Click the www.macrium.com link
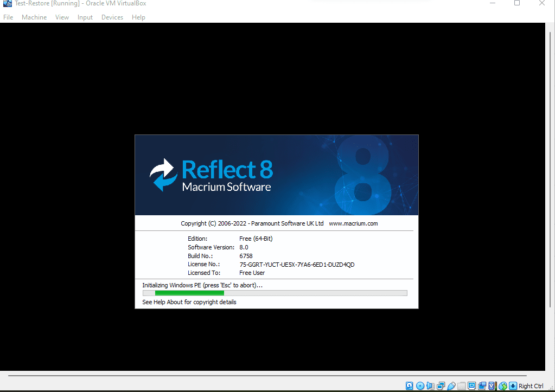This screenshot has height=392, width=555. (353, 223)
